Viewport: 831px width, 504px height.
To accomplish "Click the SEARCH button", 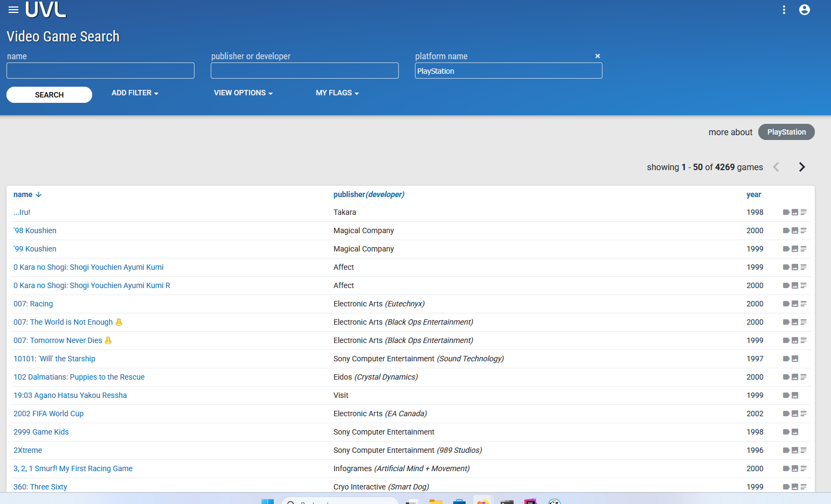I will tap(49, 95).
